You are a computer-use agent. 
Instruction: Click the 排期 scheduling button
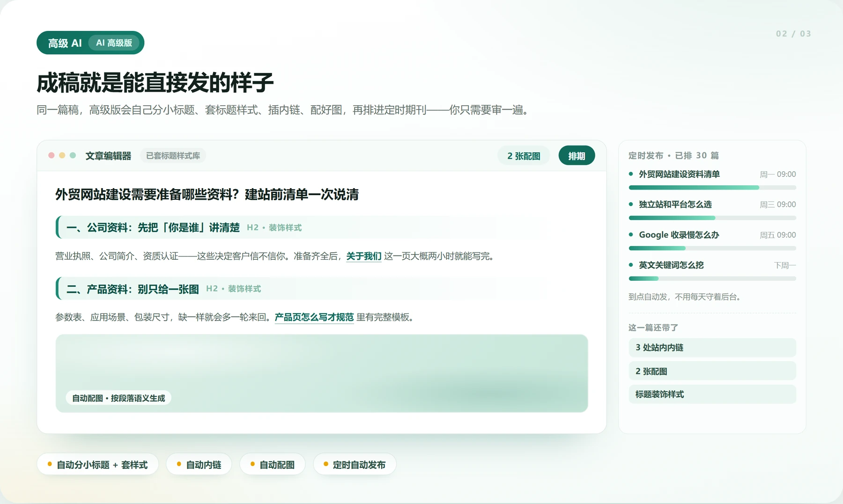click(x=577, y=156)
